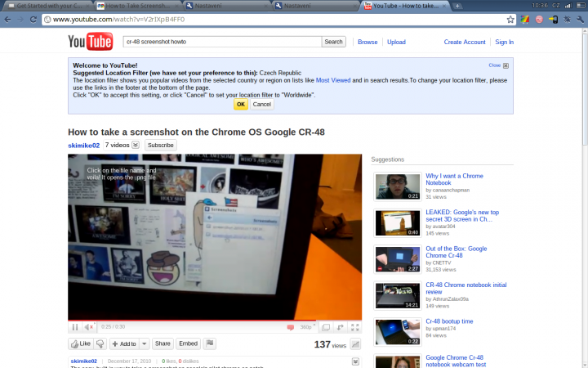Open 'Why I want a Chrome Notebook' thumbnail
Screen dimensions: 588x368
coord(398,186)
